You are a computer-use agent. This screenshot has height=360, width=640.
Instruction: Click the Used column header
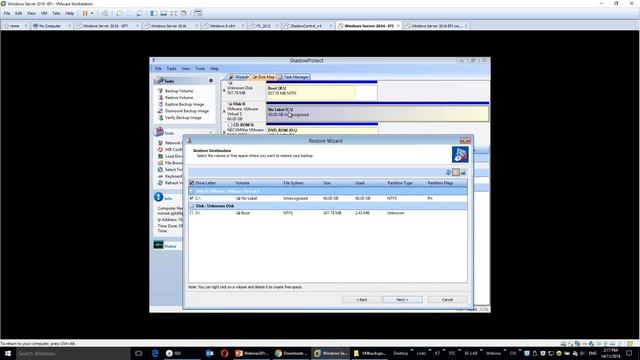(360, 183)
